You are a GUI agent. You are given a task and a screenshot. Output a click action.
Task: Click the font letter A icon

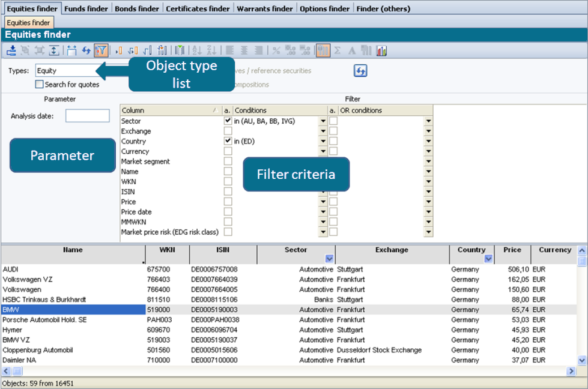point(352,51)
